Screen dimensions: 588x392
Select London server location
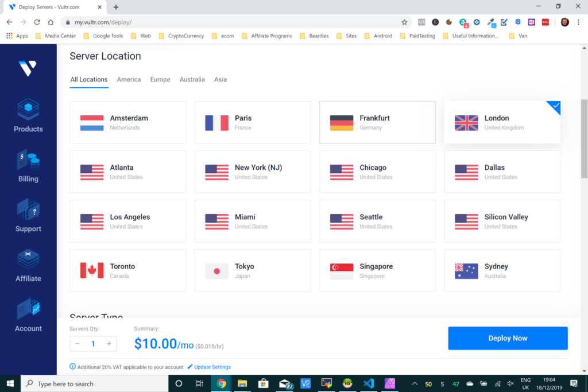pyautogui.click(x=502, y=122)
